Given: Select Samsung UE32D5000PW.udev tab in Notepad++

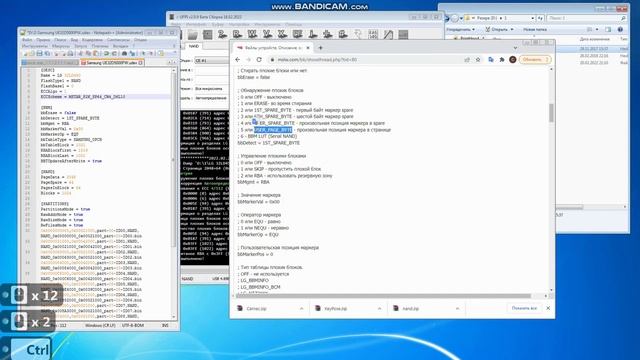Looking at the screenshot, I should tap(111, 63).
